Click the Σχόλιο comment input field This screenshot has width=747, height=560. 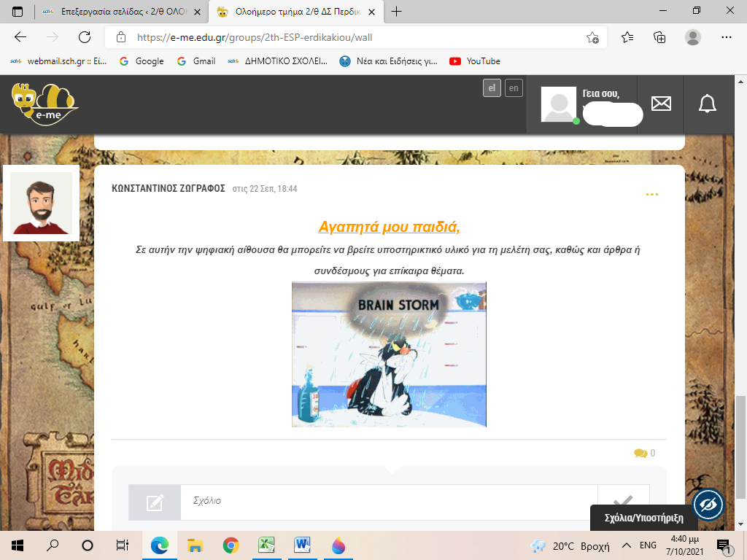[x=388, y=502]
